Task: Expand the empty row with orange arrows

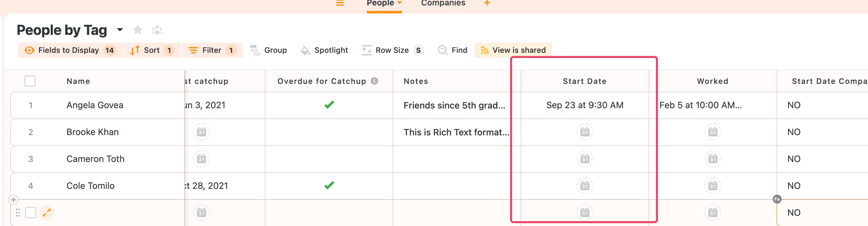Action: pyautogui.click(x=46, y=213)
